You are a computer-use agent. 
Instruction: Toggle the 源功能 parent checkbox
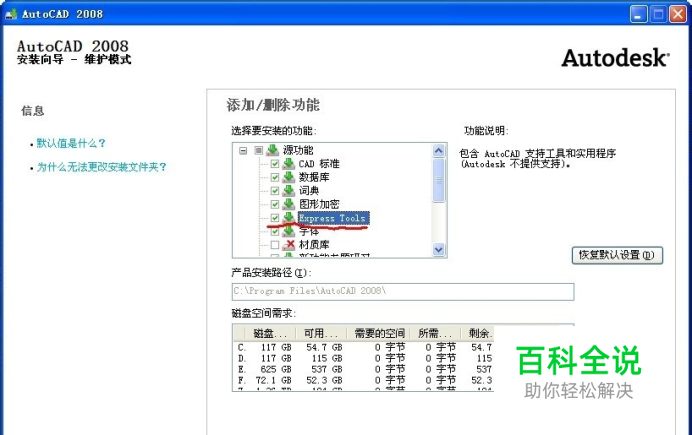click(259, 150)
